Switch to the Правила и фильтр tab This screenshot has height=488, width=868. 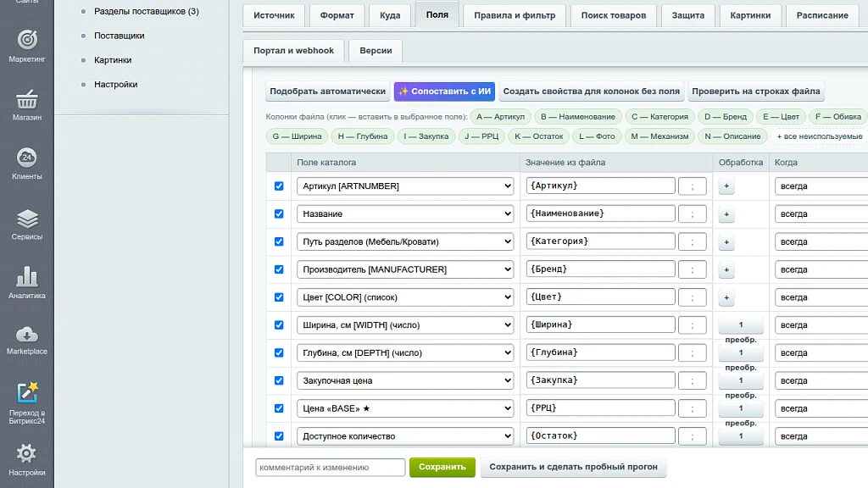(x=515, y=15)
